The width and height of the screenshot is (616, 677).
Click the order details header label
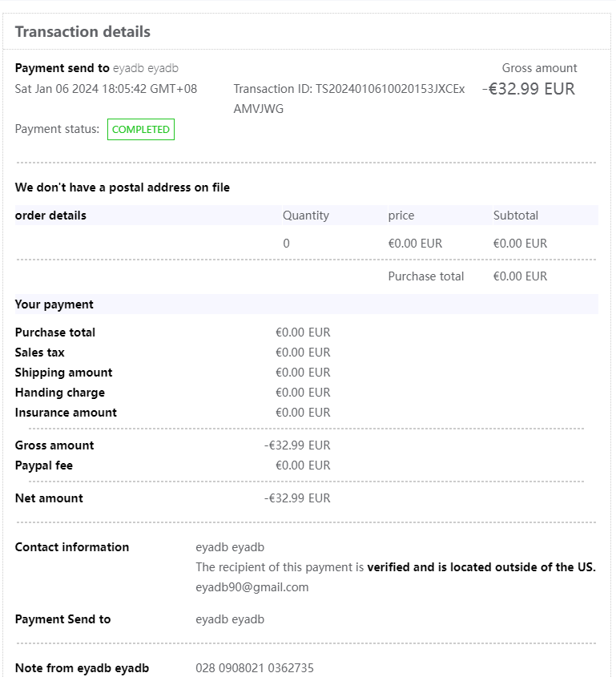pyautogui.click(x=50, y=216)
